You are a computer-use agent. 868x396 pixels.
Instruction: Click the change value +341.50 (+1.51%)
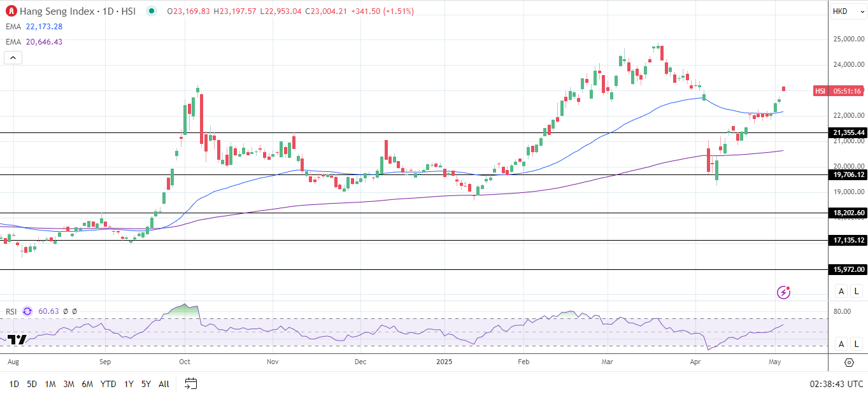pos(382,11)
